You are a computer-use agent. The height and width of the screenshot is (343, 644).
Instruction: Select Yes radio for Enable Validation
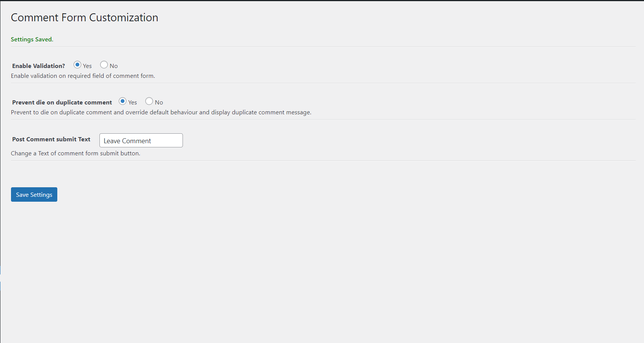click(77, 65)
